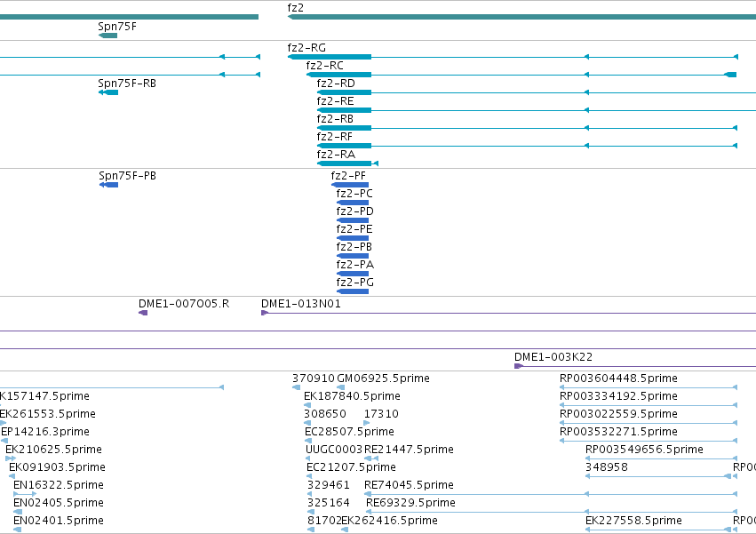Select EC21207.5prime EST

tap(309, 476)
